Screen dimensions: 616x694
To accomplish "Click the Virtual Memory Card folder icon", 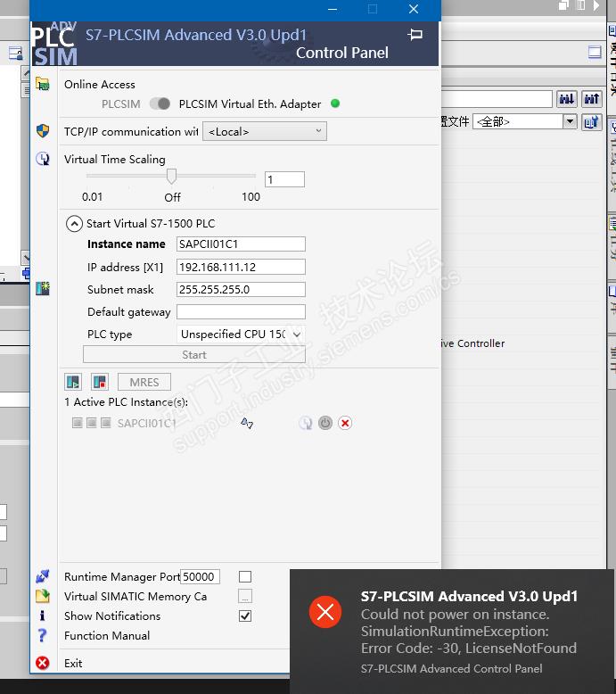I will [43, 596].
